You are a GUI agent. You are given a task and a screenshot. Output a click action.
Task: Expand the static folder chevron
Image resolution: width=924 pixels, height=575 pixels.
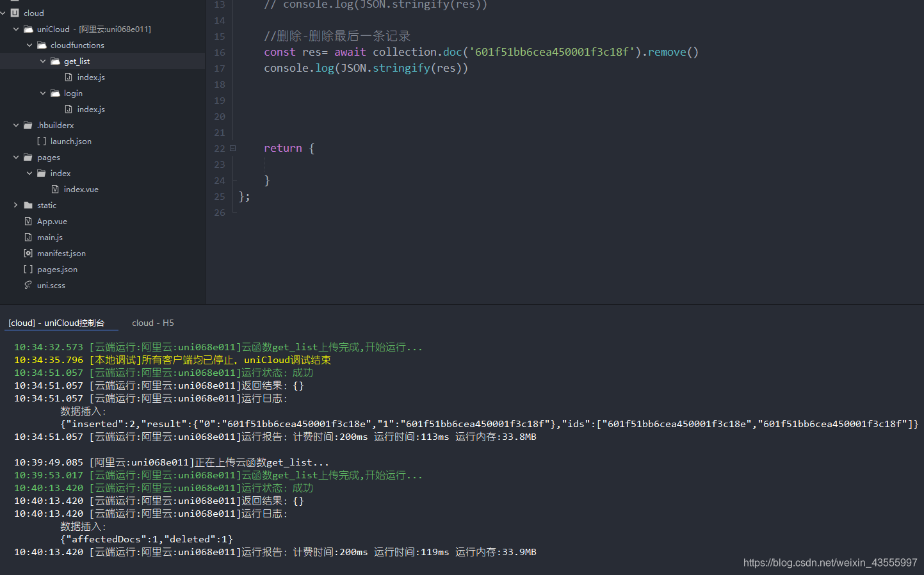click(x=16, y=205)
